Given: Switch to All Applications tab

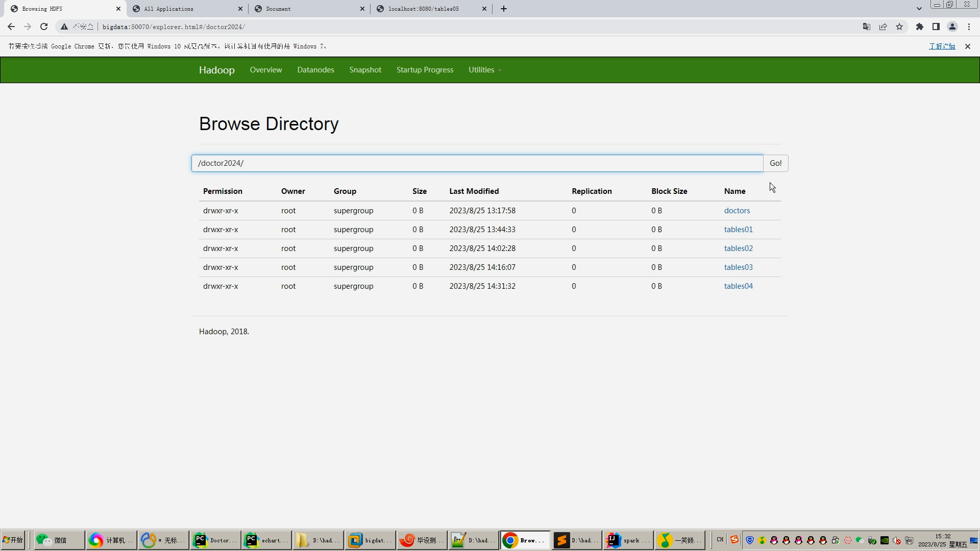Looking at the screenshot, I should point(186,9).
